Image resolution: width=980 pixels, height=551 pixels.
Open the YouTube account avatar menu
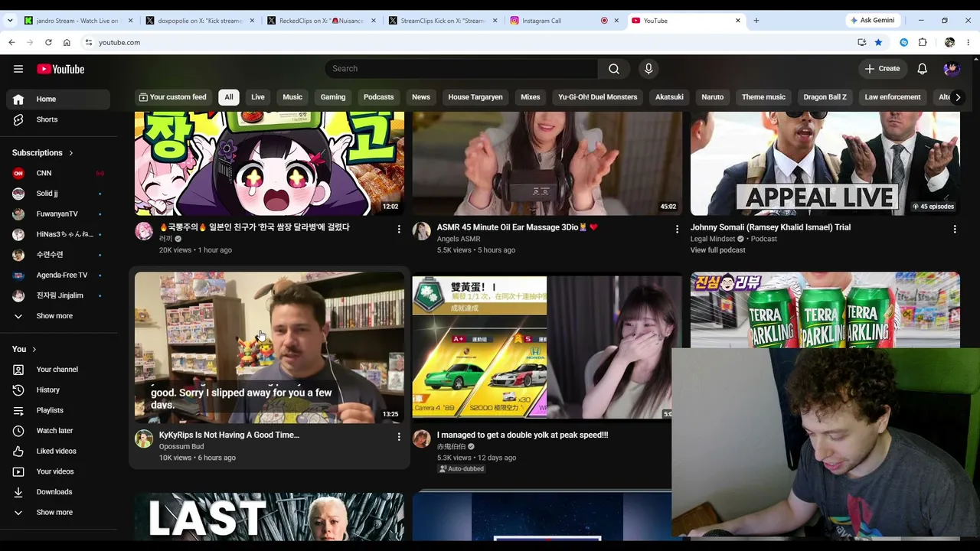tap(952, 69)
